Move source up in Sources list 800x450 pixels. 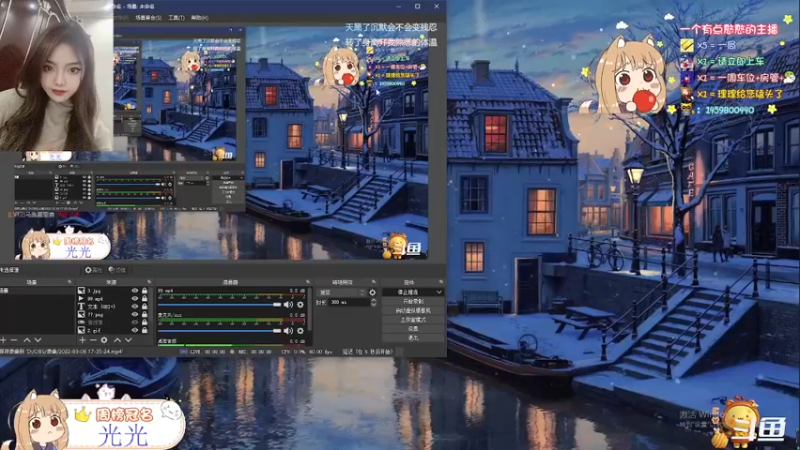point(117,340)
